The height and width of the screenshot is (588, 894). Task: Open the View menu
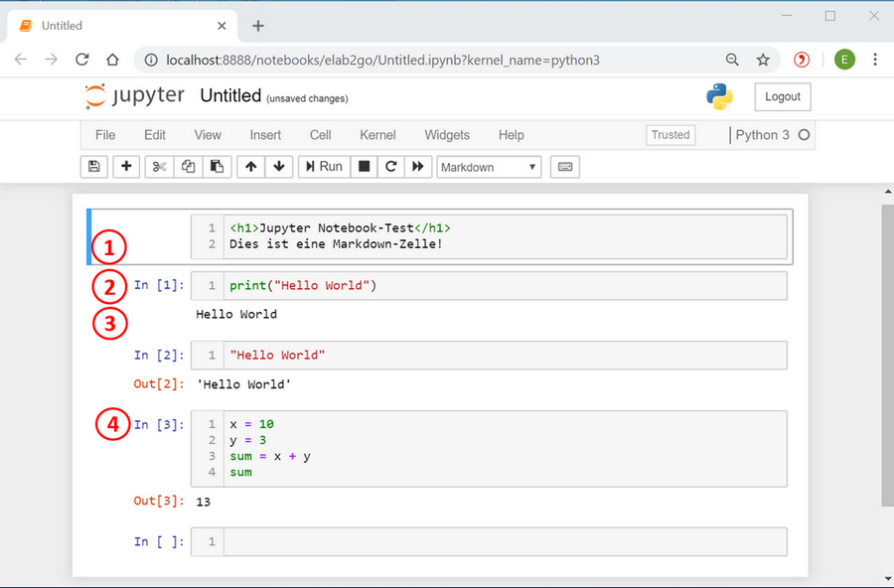pyautogui.click(x=208, y=135)
